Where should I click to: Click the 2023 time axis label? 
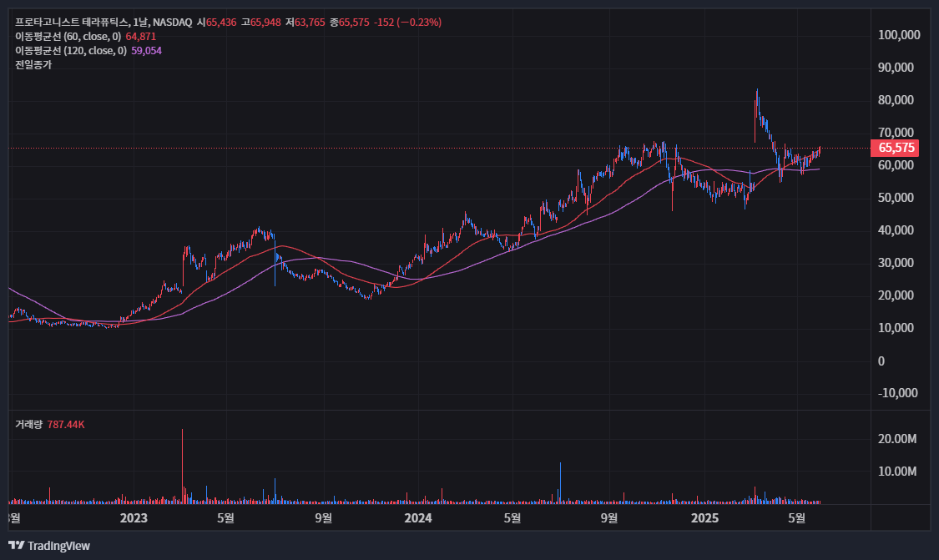[134, 518]
